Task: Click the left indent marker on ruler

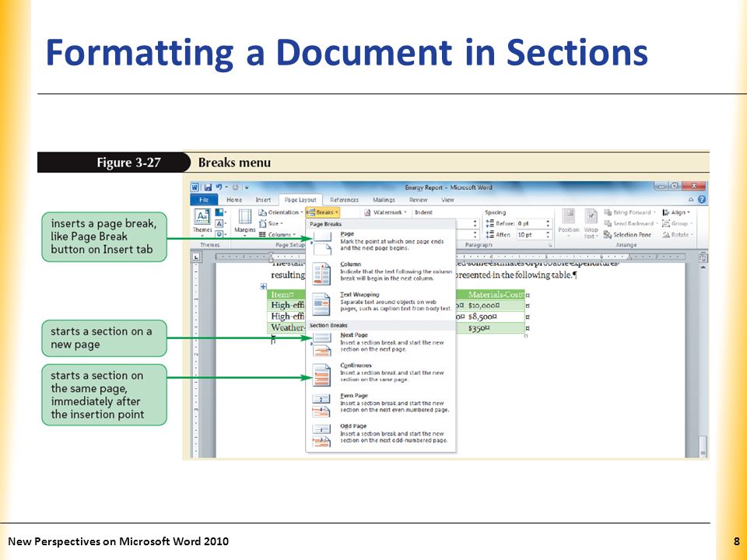Action: pos(271,260)
